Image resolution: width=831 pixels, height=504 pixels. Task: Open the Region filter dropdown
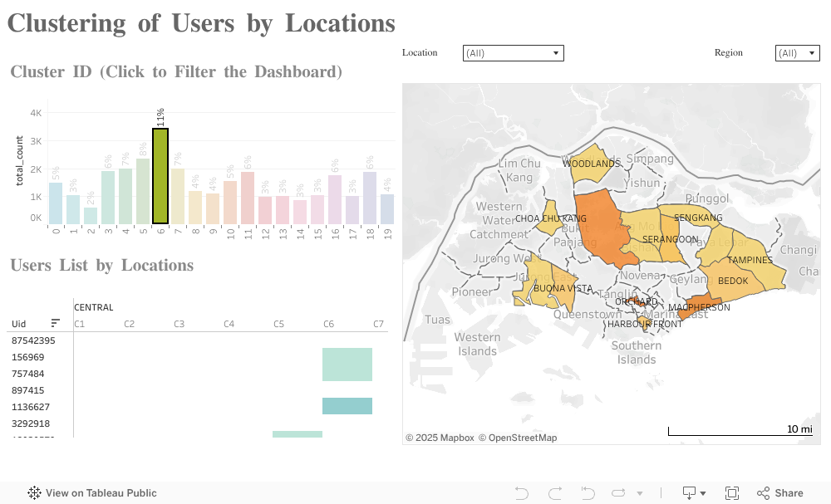tap(797, 53)
